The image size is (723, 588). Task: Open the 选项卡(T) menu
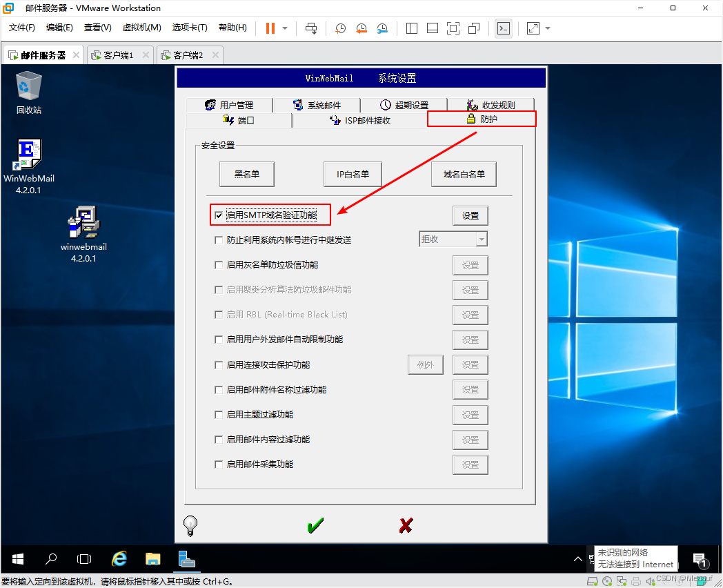tap(190, 28)
